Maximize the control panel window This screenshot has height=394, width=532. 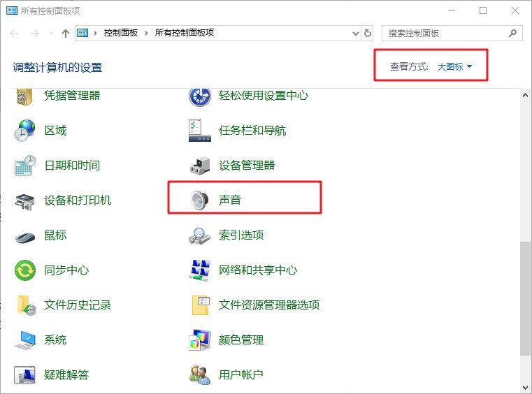point(483,10)
